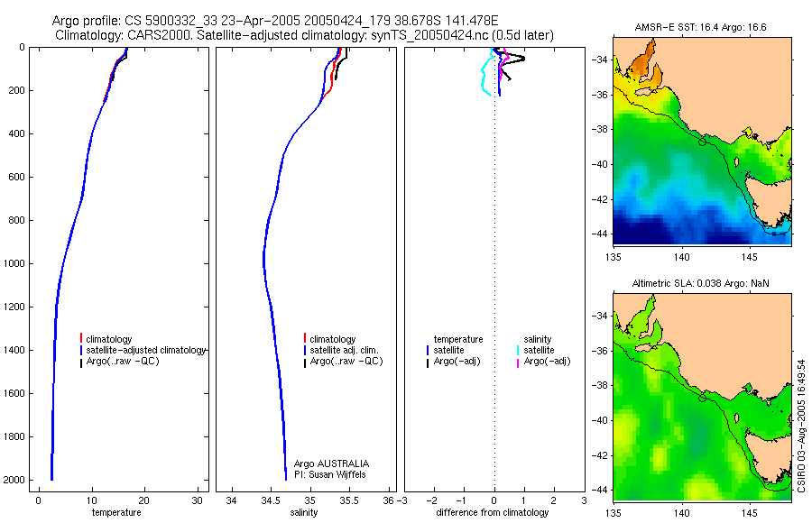Click the black Argo(..raw -QC) marker in salinity legend
The width and height of the screenshot is (812, 523).
[x=305, y=362]
